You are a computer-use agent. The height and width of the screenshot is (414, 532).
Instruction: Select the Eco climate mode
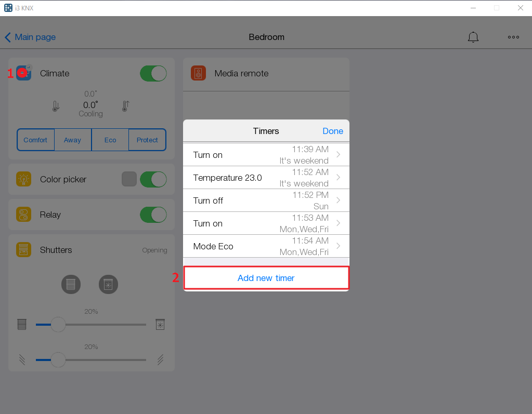click(x=110, y=139)
